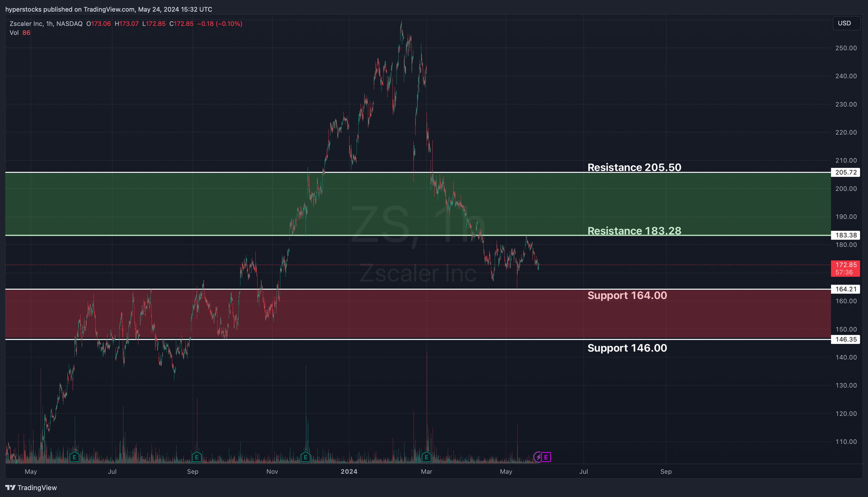Click the earnings marker near March
This screenshot has width=868, height=497.
click(x=426, y=457)
